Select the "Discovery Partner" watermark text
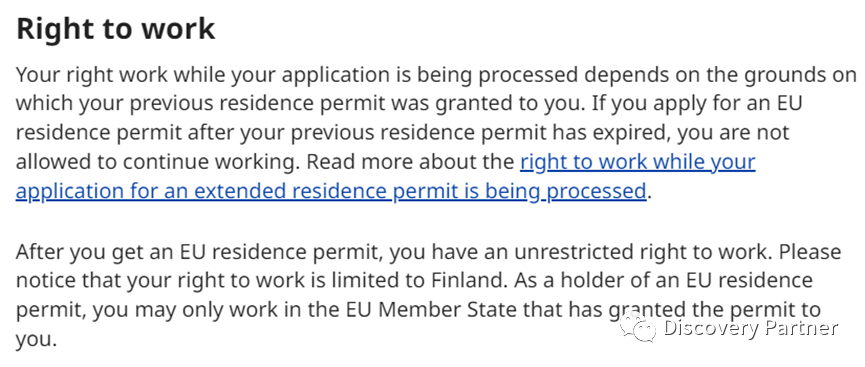Image resolution: width=865 pixels, height=367 pixels. tap(751, 328)
